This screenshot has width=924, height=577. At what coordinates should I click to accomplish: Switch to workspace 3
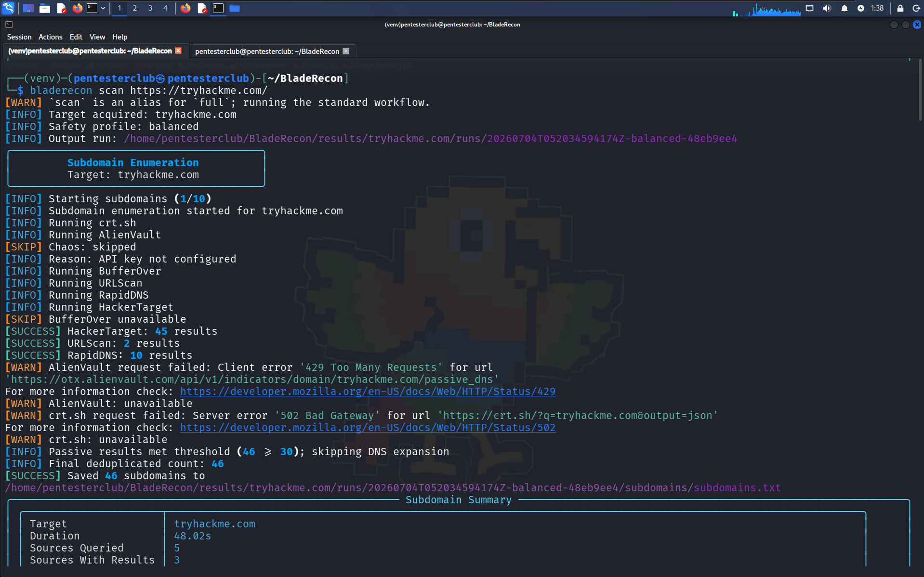[150, 8]
